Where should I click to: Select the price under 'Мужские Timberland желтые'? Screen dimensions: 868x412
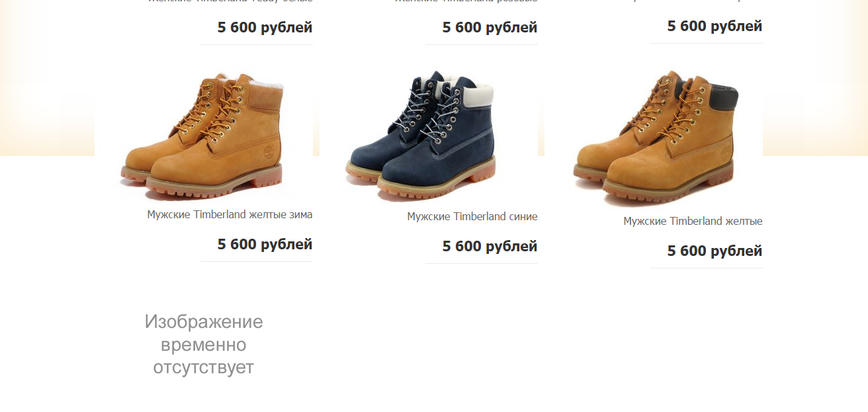point(715,251)
